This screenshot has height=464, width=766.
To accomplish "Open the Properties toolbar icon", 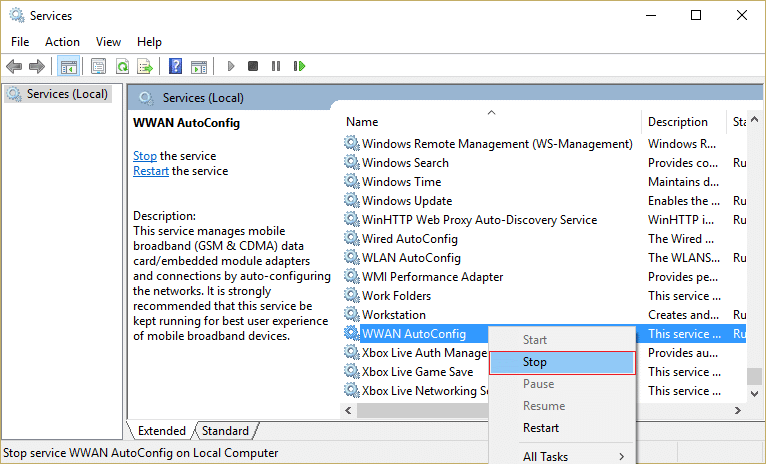I will [98, 67].
